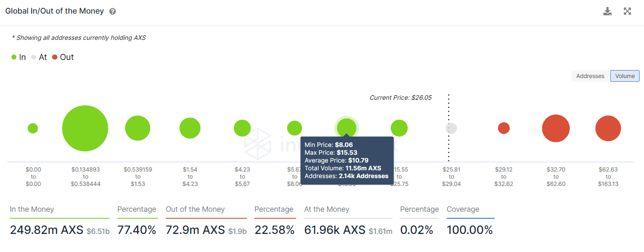Click the $15.55 to $25.75 green bubble
The width and height of the screenshot is (644, 252).
[399, 128]
